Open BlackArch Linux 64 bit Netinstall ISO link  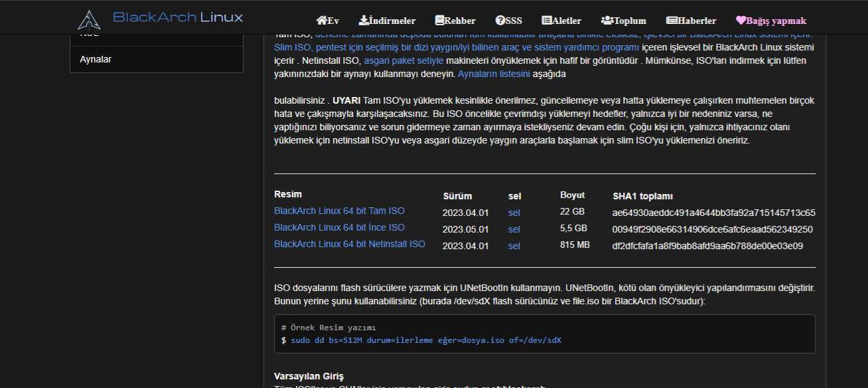coord(350,244)
